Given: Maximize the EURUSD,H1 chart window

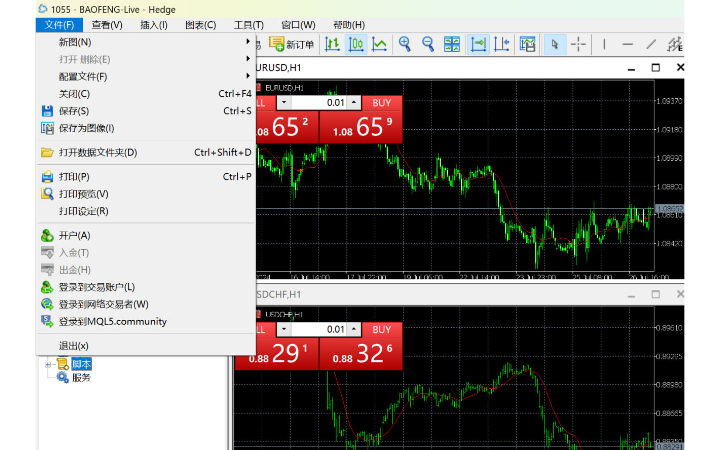Looking at the screenshot, I should click(x=656, y=68).
